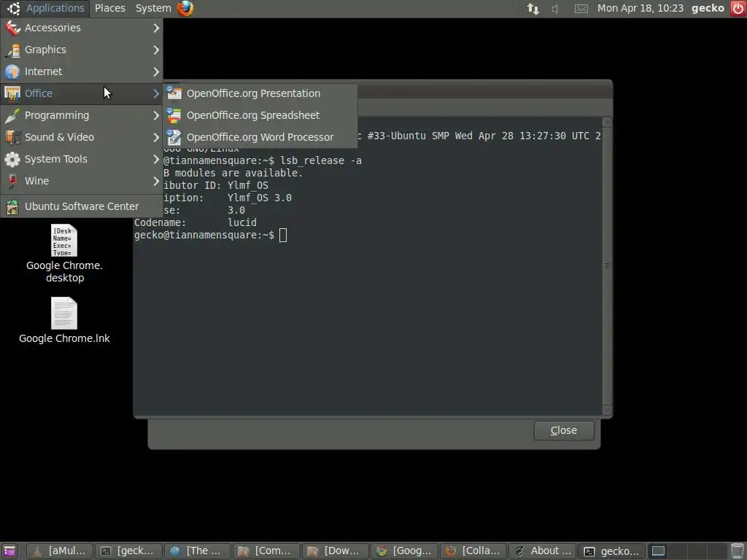This screenshot has width=747, height=560.
Task: Select Google Chrome.desktop file icon
Action: [x=64, y=240]
